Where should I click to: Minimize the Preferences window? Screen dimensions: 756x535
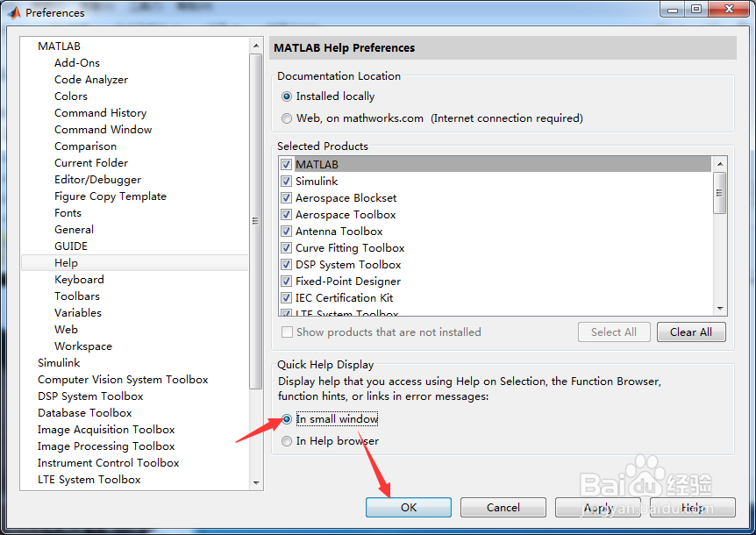pos(673,9)
